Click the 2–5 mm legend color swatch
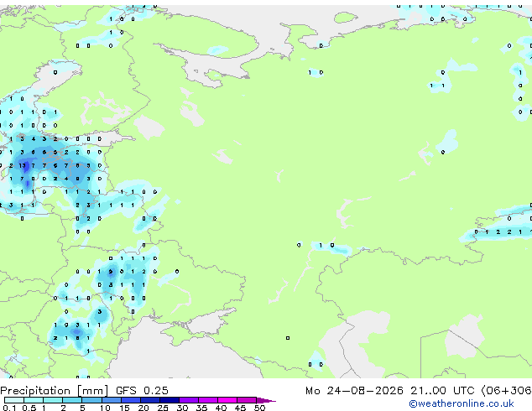 pos(72,400)
